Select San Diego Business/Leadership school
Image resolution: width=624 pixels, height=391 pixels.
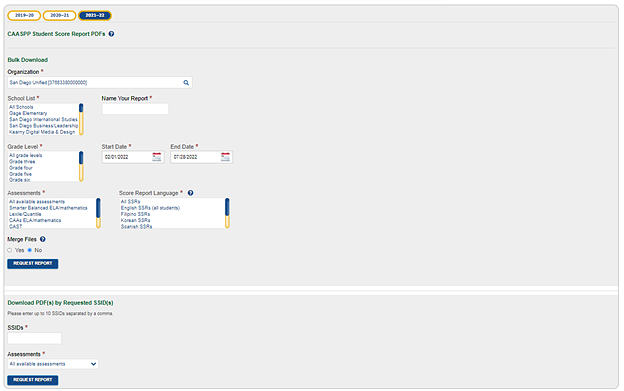click(43, 126)
